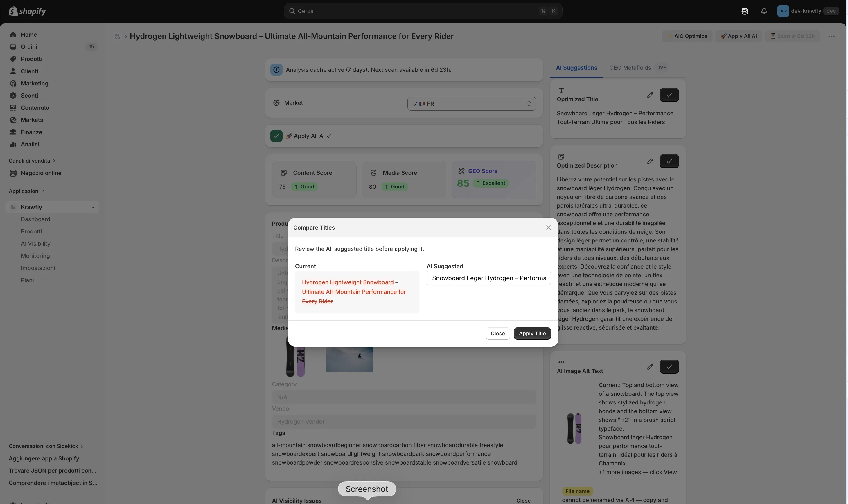The image size is (848, 504).
Task: Click Scan in 6d 23h button
Action: (x=792, y=36)
